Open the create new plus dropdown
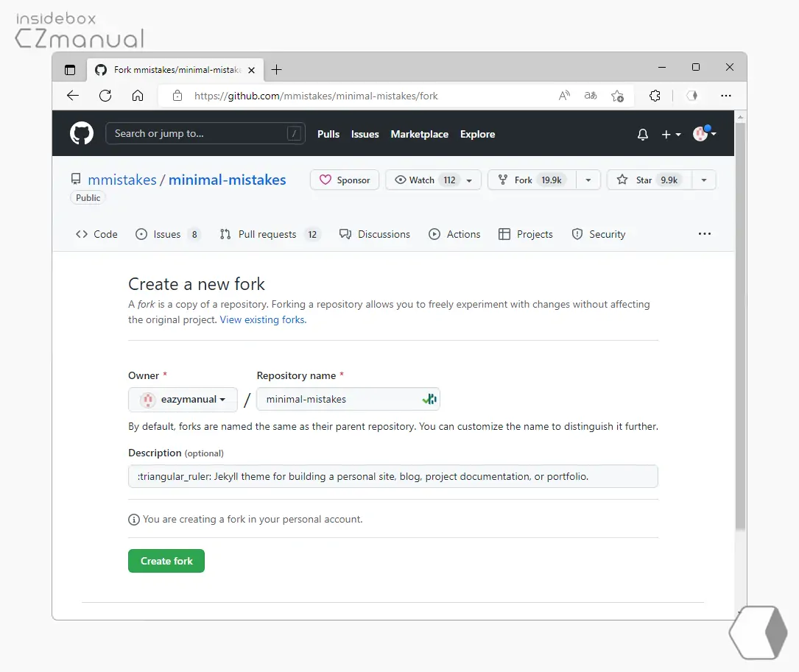This screenshot has height=672, width=799. pos(671,135)
